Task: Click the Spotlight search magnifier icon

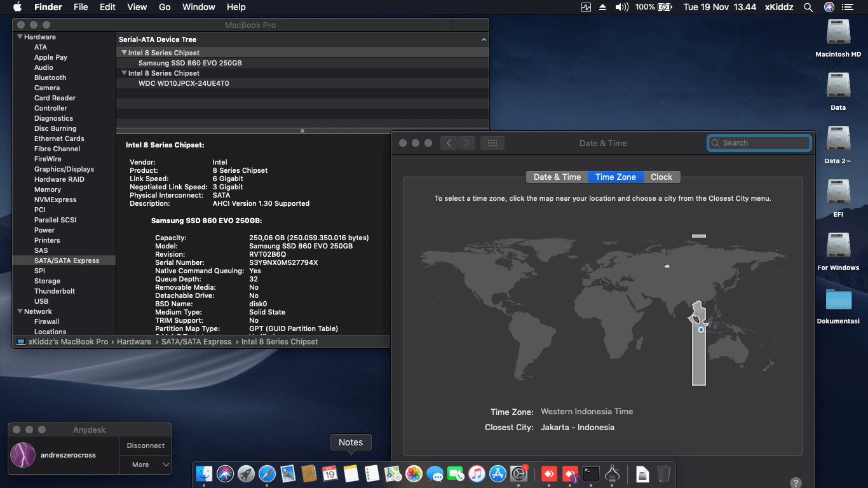Action: point(808,7)
